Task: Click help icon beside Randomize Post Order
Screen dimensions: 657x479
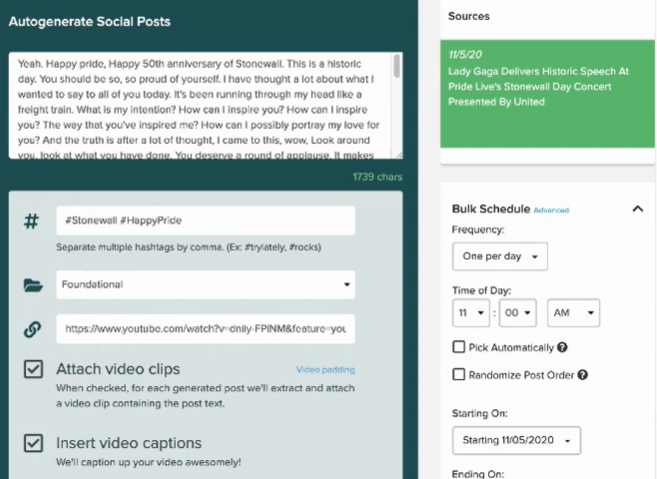Action: 582,375
